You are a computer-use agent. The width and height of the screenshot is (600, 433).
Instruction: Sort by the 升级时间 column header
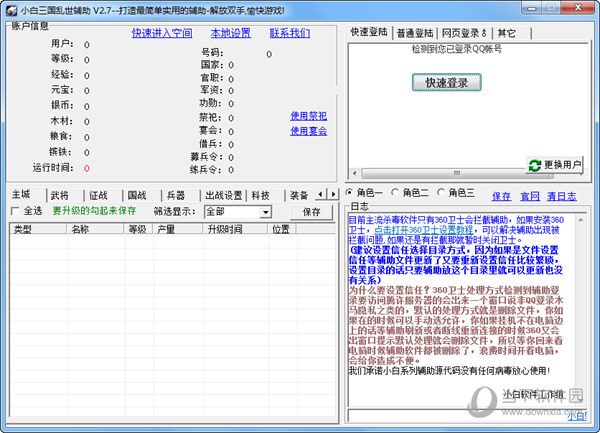[235, 229]
